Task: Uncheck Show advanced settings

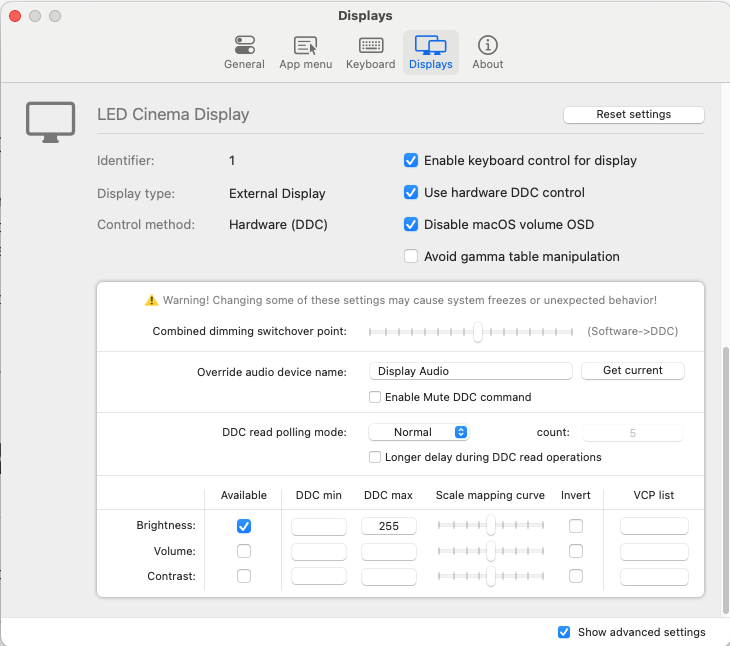Action: click(x=564, y=632)
